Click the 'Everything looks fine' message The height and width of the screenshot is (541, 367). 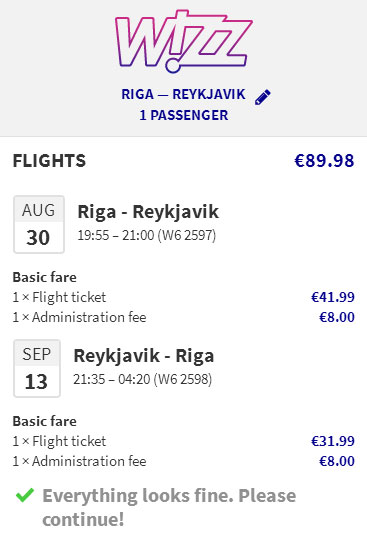click(169, 507)
